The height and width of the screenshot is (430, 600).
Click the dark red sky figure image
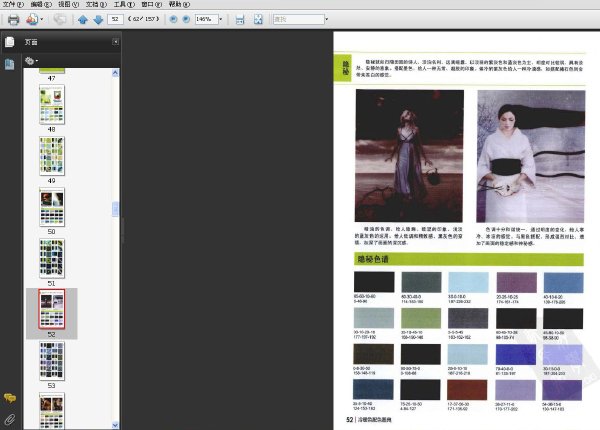pyautogui.click(x=409, y=156)
